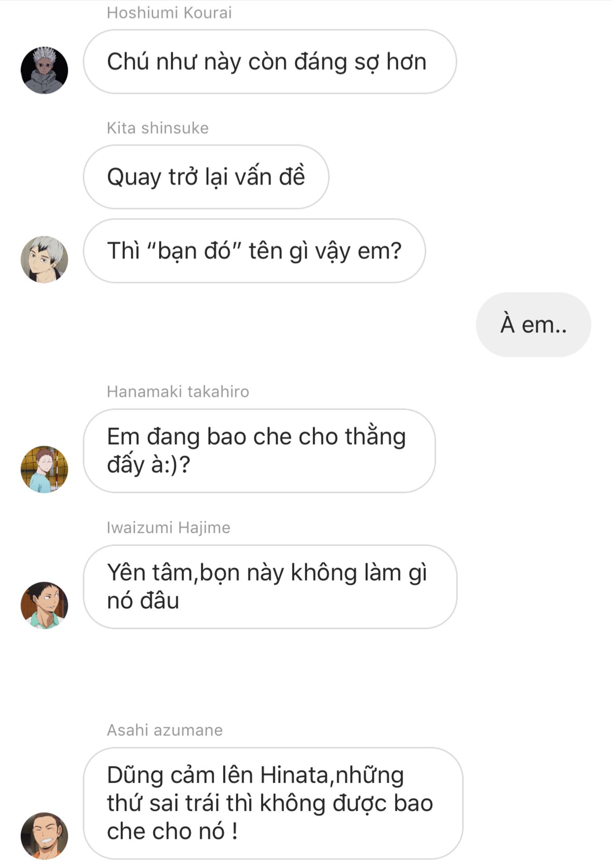Tap Hoshiumi Kourai's profile avatar
This screenshot has width=612, height=868.
[44, 70]
